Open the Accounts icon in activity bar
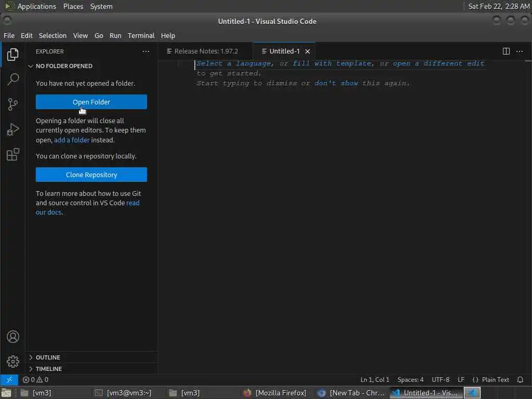 pyautogui.click(x=12, y=337)
